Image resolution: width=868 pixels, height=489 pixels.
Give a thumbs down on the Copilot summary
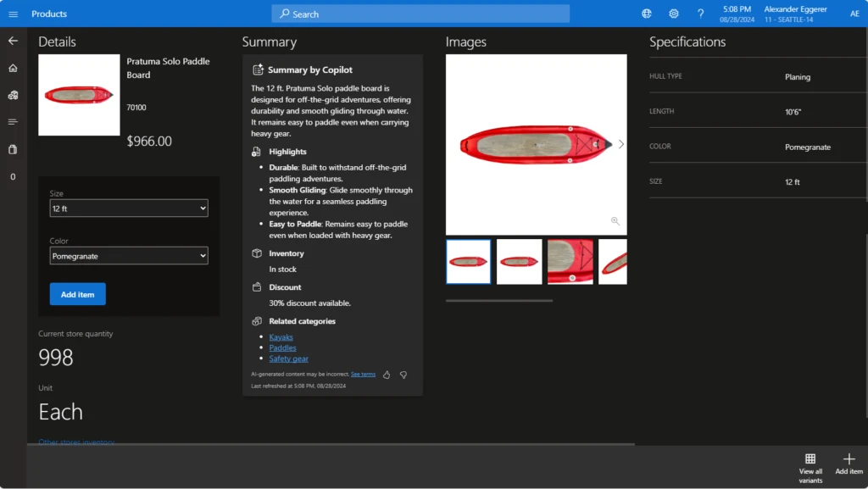(403, 375)
